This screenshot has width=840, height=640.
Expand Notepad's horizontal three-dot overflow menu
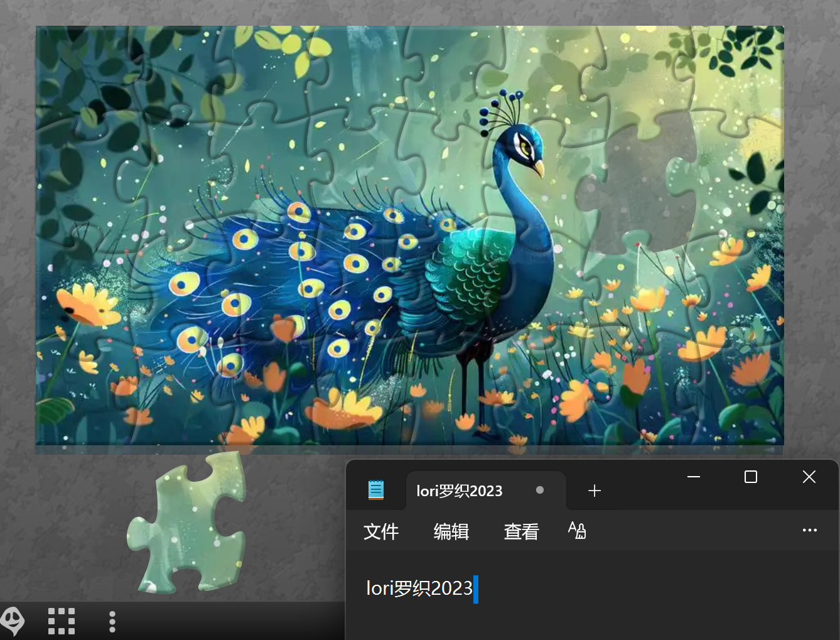pyautogui.click(x=810, y=531)
